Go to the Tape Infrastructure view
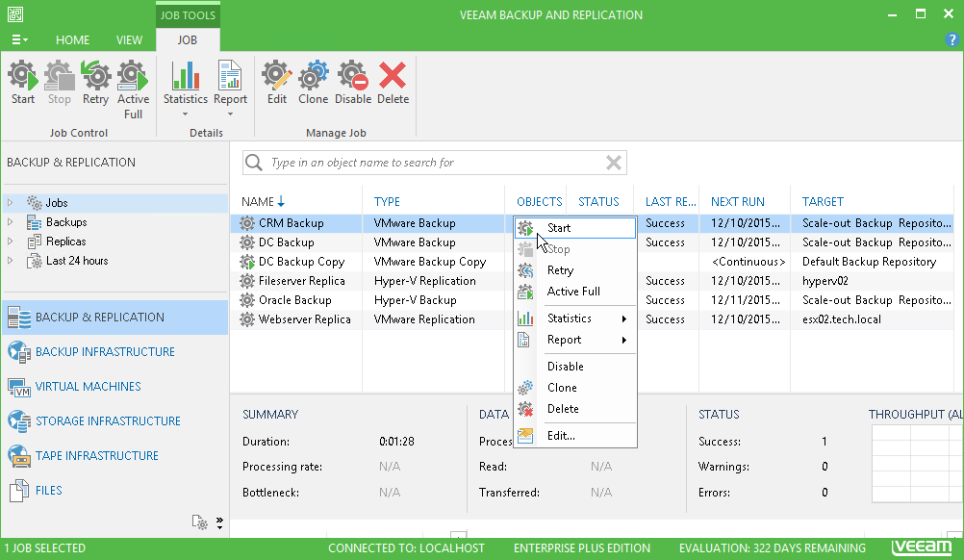 coord(96,456)
